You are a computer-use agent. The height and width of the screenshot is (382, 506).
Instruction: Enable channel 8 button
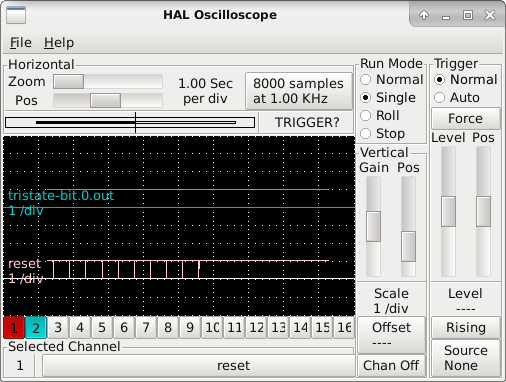click(x=168, y=328)
